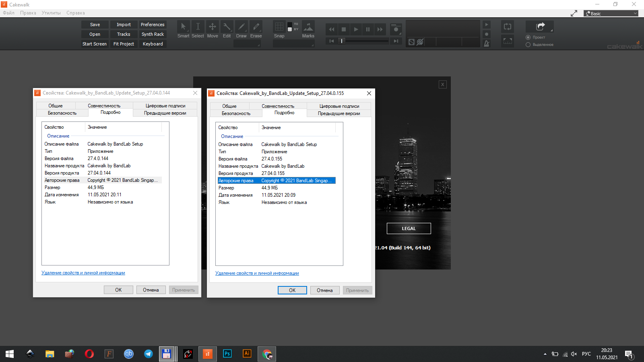Image resolution: width=644 pixels, height=362 pixels.
Task: Expand the draw tool options dropdown
Action: (x=247, y=44)
